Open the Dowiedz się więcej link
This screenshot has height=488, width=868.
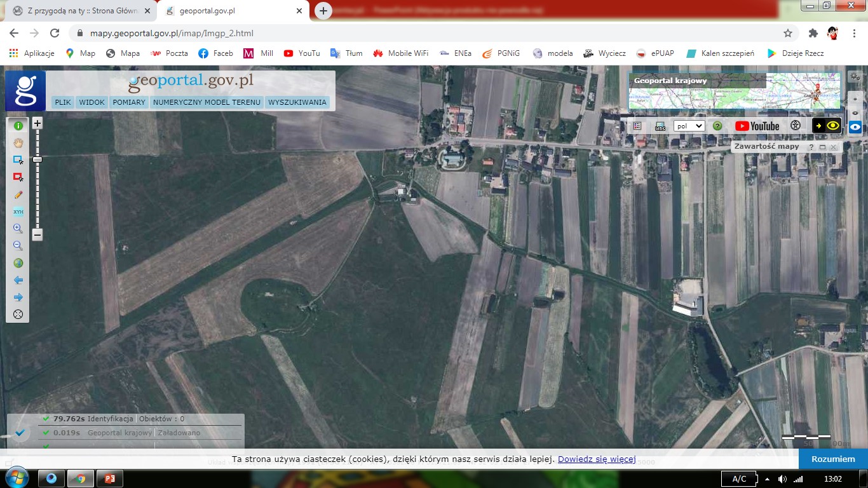click(597, 459)
